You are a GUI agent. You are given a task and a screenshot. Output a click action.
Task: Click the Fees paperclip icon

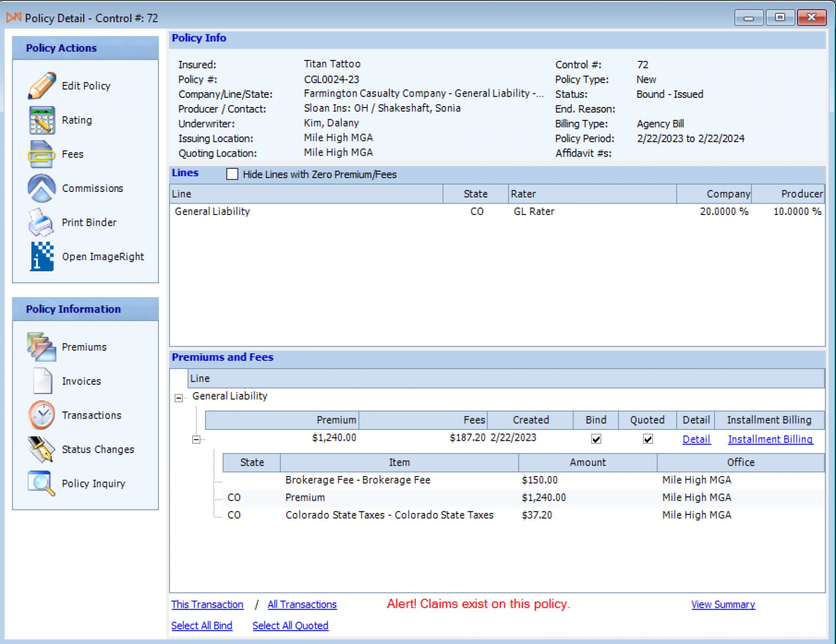(x=42, y=154)
